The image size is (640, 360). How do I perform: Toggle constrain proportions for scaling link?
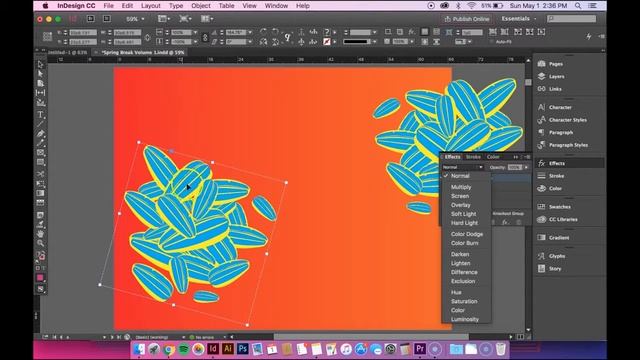(205, 37)
